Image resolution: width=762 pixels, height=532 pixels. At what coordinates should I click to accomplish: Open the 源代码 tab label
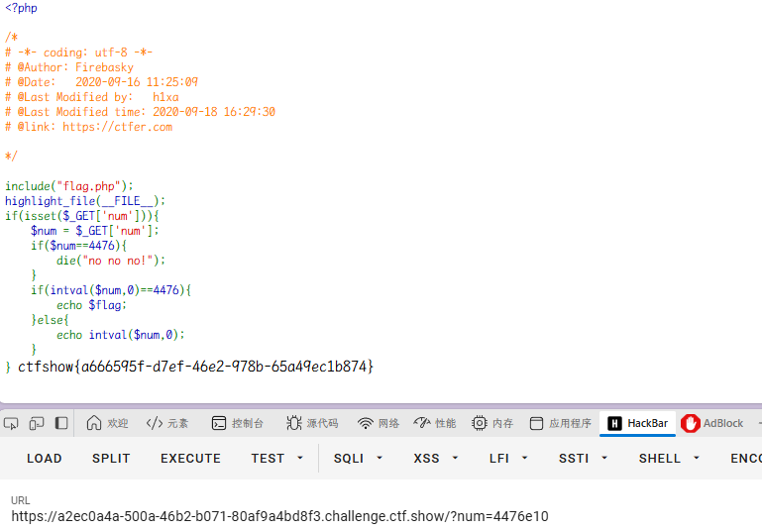click(322, 424)
